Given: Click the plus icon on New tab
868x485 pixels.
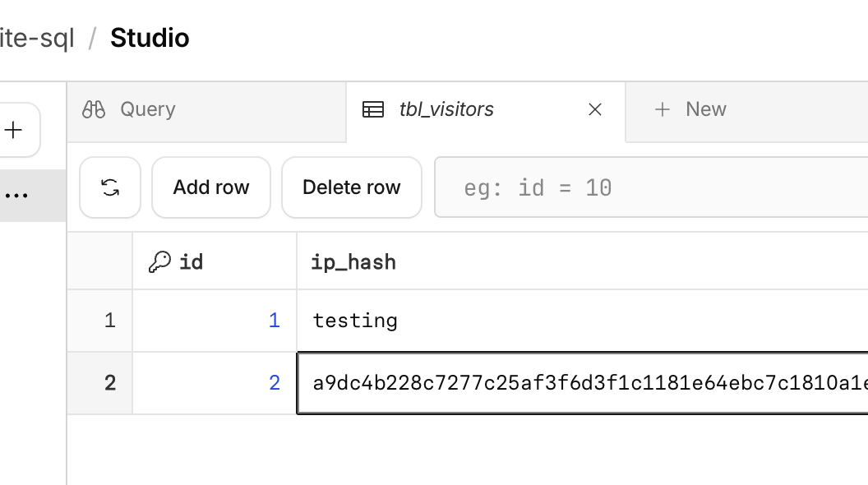Looking at the screenshot, I should coord(663,109).
